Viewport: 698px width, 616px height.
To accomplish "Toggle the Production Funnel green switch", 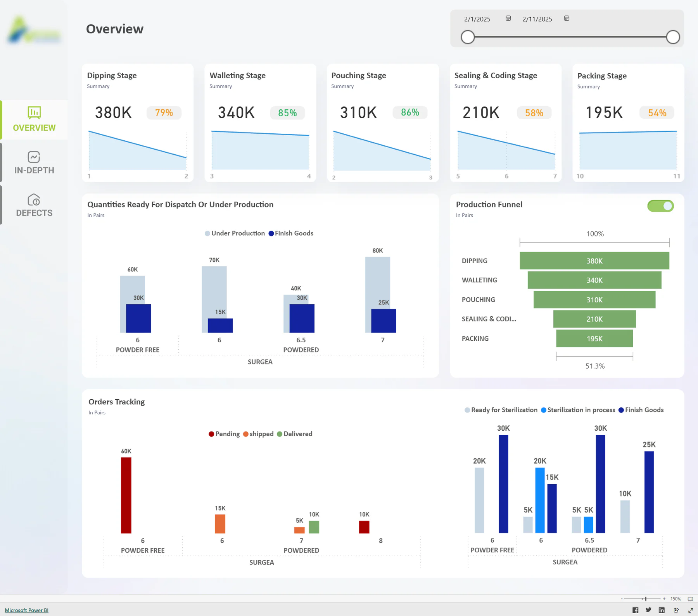I will [660, 206].
